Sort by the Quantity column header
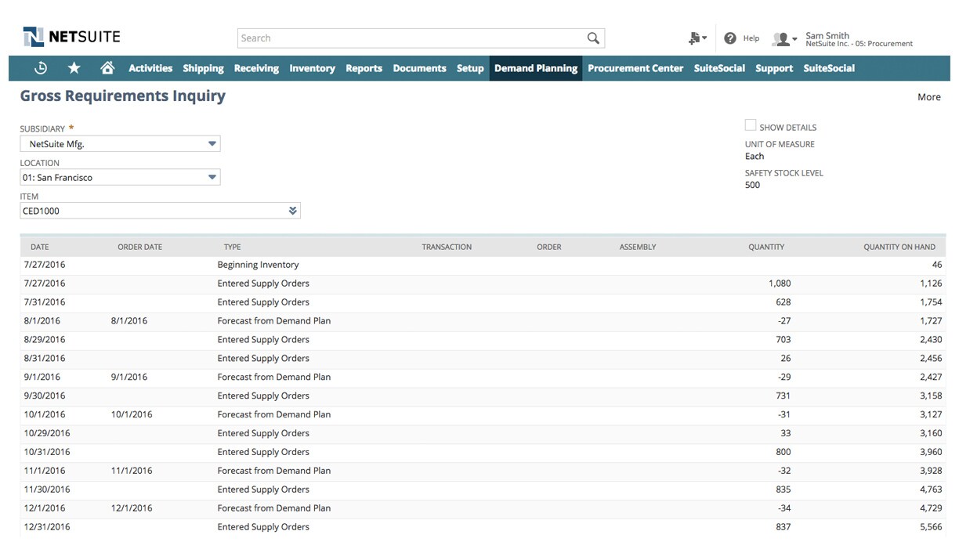This screenshot has width=959, height=560. [766, 247]
